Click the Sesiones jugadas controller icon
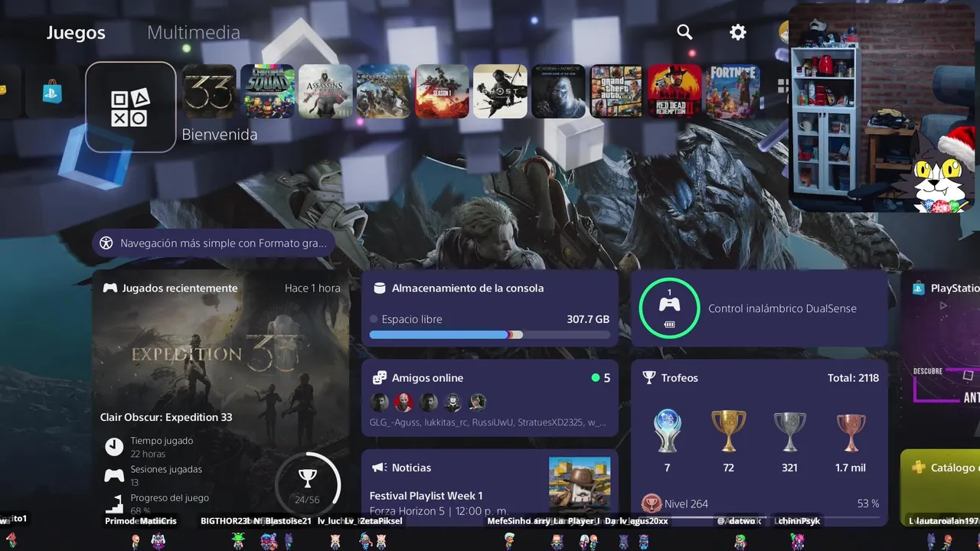Image resolution: width=980 pixels, height=551 pixels. (x=114, y=475)
